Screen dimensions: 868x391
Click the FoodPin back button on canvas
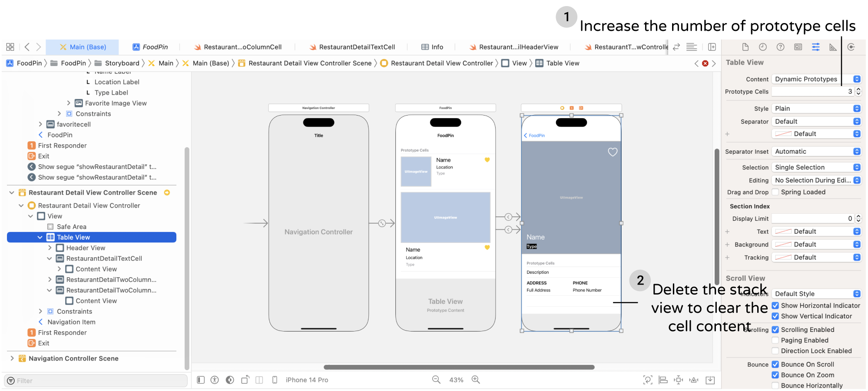tap(534, 136)
